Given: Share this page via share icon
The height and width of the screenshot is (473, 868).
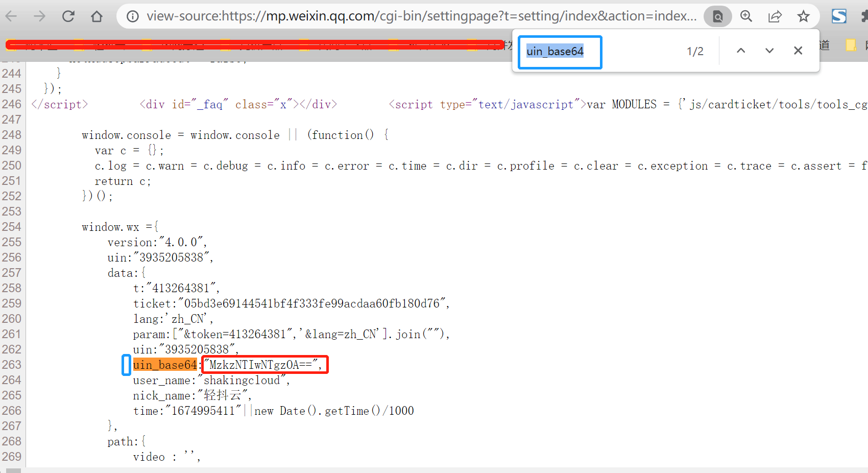Looking at the screenshot, I should click(x=775, y=16).
